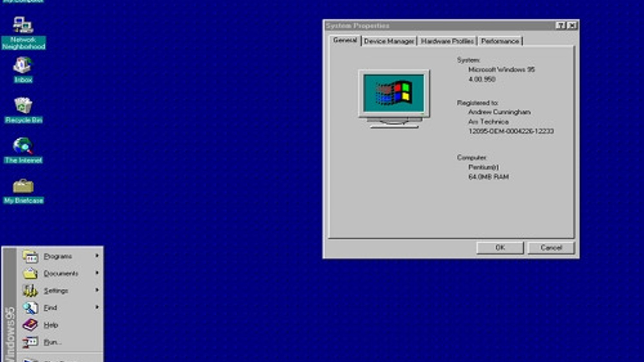The image size is (644, 362).
Task: Select Run... in Start menu
Action: (x=61, y=342)
